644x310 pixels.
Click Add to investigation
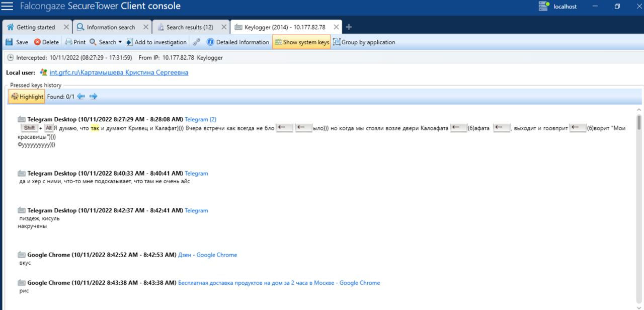tap(156, 42)
